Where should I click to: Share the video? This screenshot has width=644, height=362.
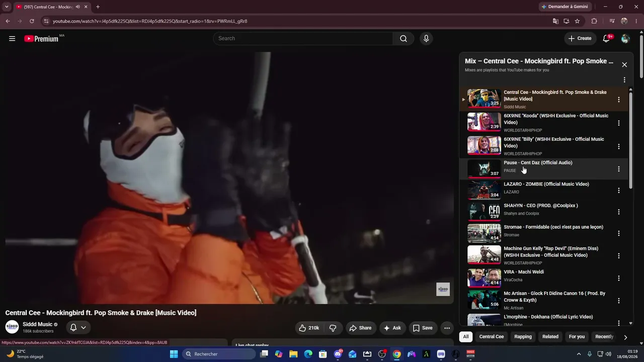point(360,328)
